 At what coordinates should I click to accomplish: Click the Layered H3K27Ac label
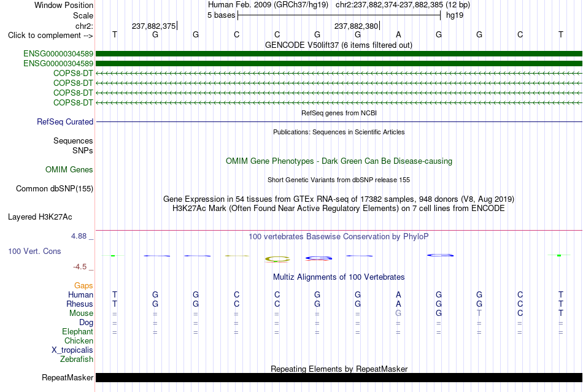[40, 217]
